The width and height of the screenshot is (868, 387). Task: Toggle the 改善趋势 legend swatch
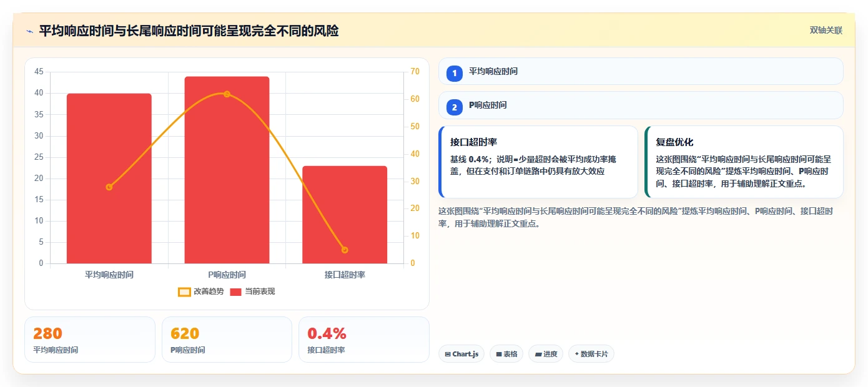pos(184,291)
